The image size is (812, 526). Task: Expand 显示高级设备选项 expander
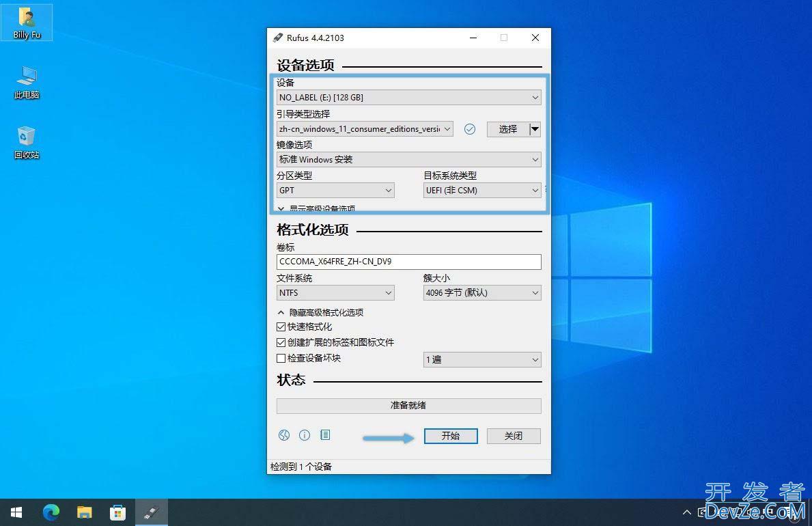click(x=316, y=208)
